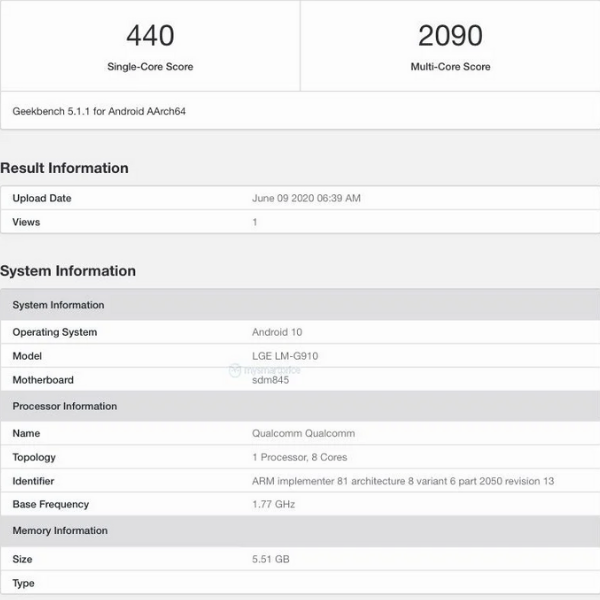
Task: Select the 5.51 GB memory size value
Action: pyautogui.click(x=271, y=559)
